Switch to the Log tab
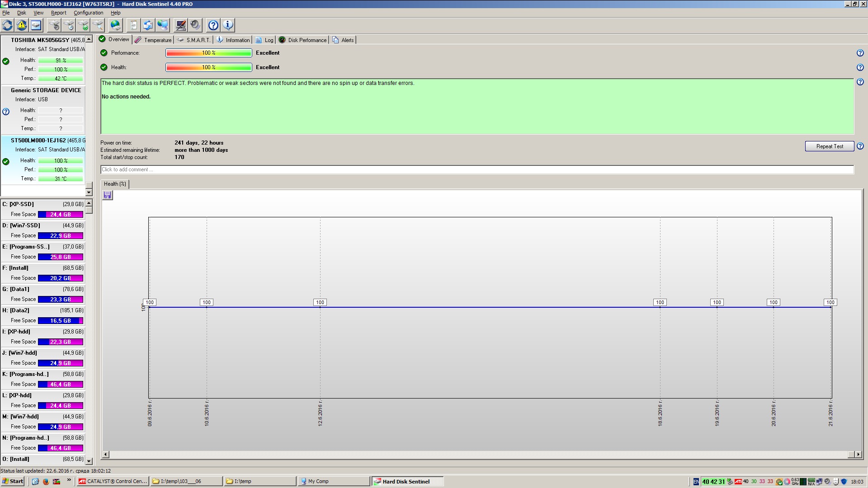The image size is (868, 488). point(264,40)
